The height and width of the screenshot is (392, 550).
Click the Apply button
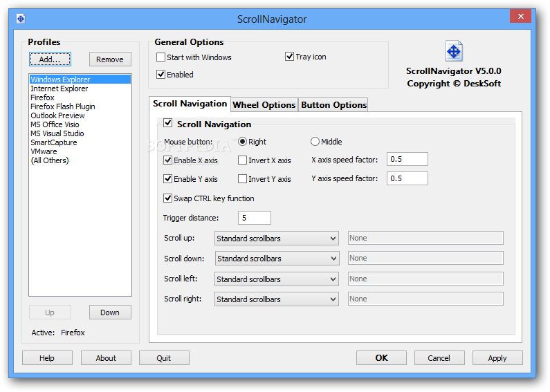tap(497, 358)
